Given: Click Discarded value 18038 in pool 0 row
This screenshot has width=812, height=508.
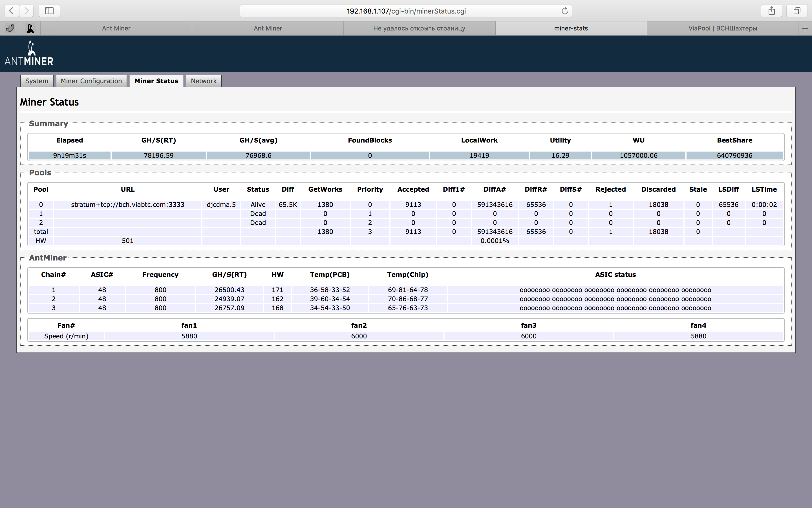Looking at the screenshot, I should click(658, 205).
